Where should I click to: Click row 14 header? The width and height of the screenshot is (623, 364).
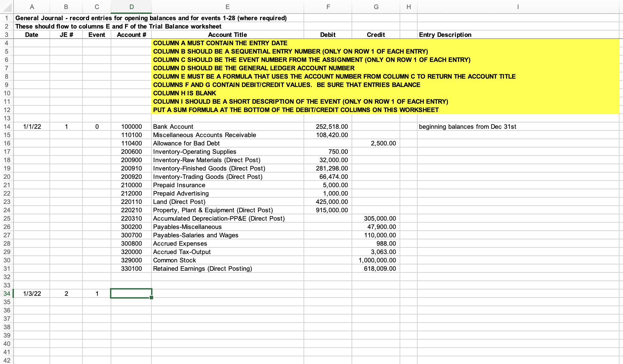6,126
